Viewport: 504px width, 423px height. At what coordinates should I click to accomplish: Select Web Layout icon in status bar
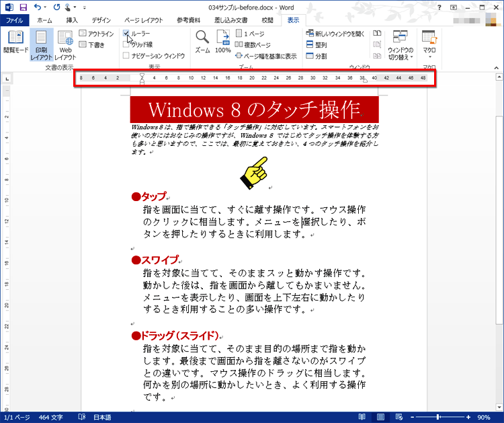(399, 417)
